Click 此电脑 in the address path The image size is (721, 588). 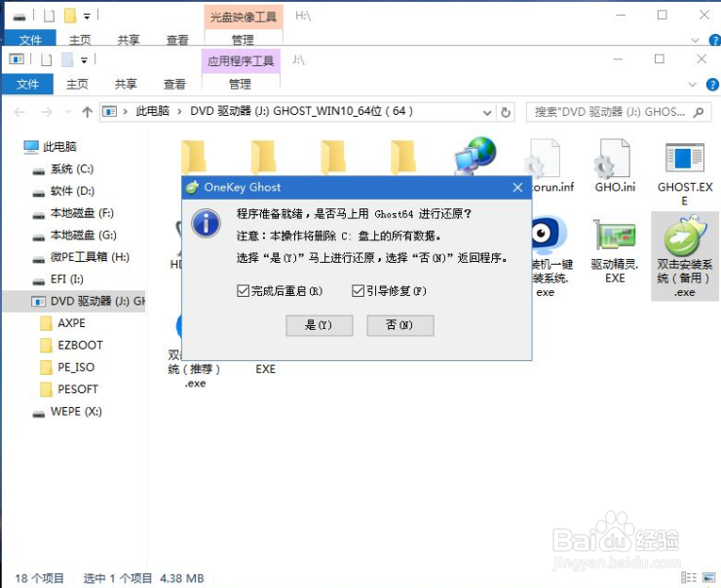pyautogui.click(x=153, y=111)
